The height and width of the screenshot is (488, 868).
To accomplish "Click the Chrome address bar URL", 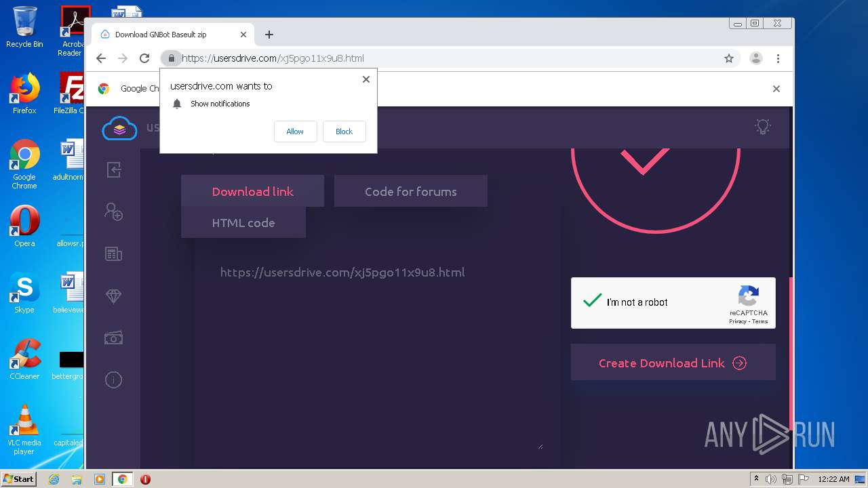I will coord(273,58).
